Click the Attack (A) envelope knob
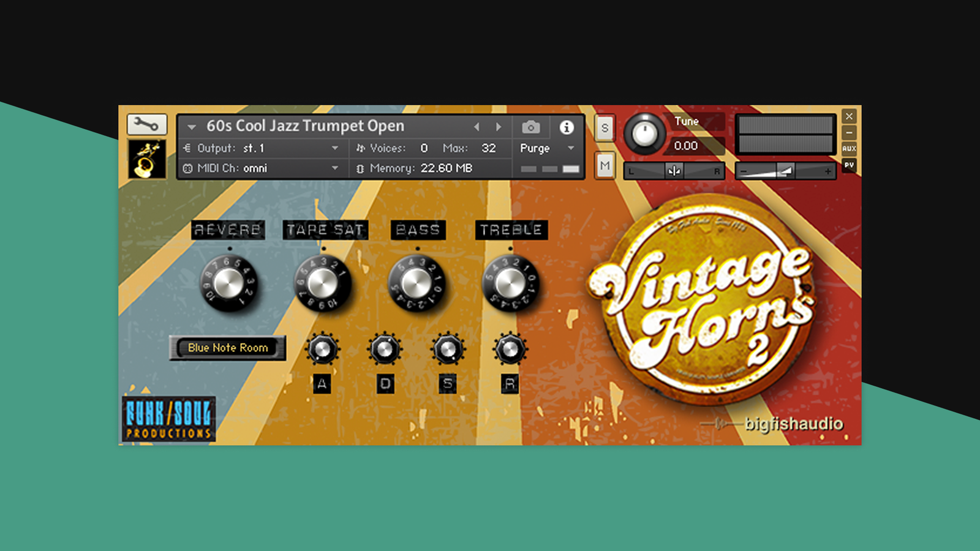Viewport: 980px width, 551px height. click(x=322, y=350)
